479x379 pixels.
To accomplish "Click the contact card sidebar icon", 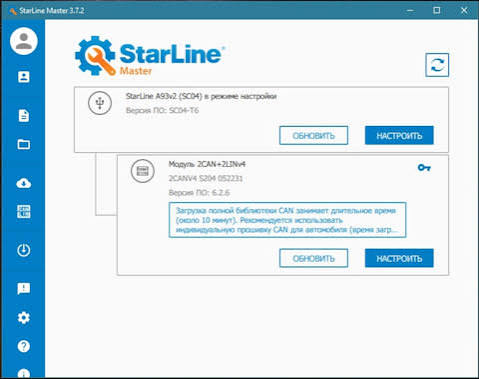I will 24,77.
